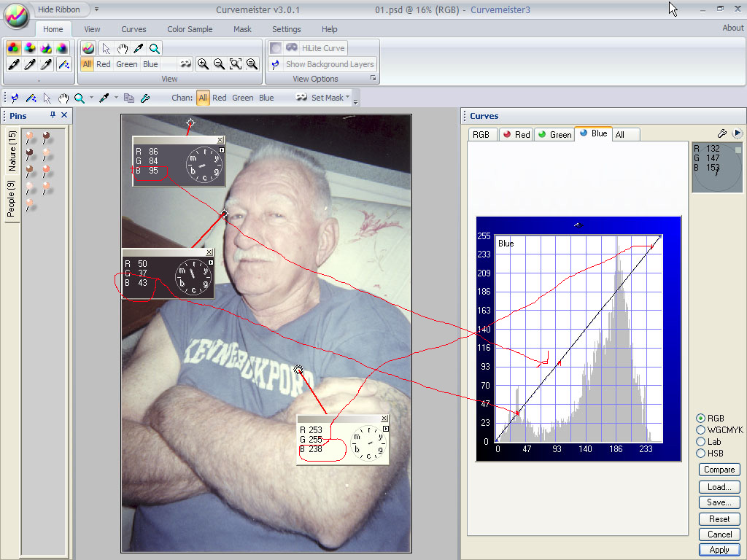The width and height of the screenshot is (747, 560).
Task: Select the Hand tool in View group
Action: tap(122, 48)
